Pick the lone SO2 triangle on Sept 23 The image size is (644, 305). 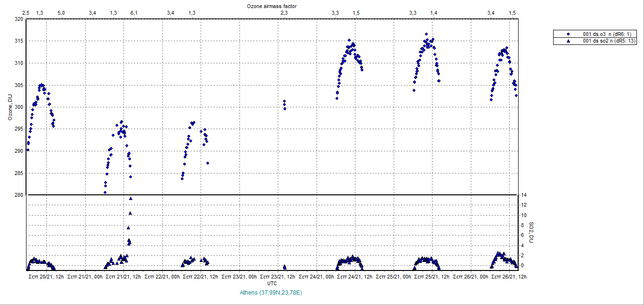point(284,267)
